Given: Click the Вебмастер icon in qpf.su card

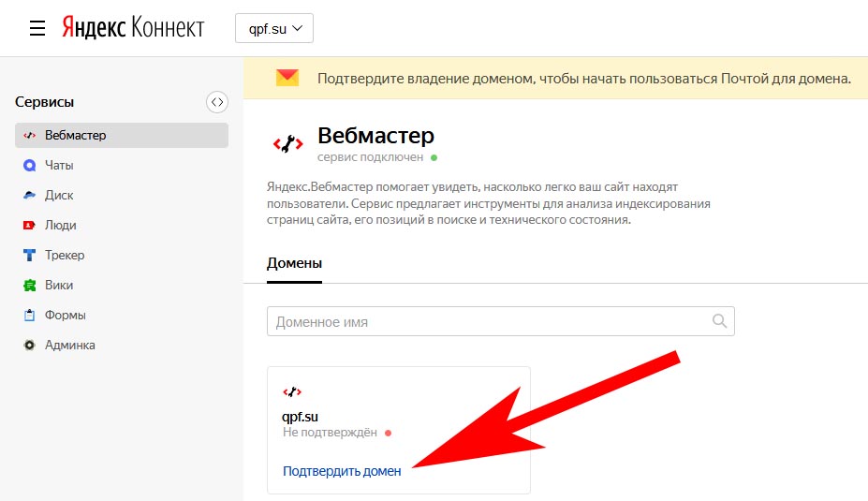Looking at the screenshot, I should click(292, 392).
